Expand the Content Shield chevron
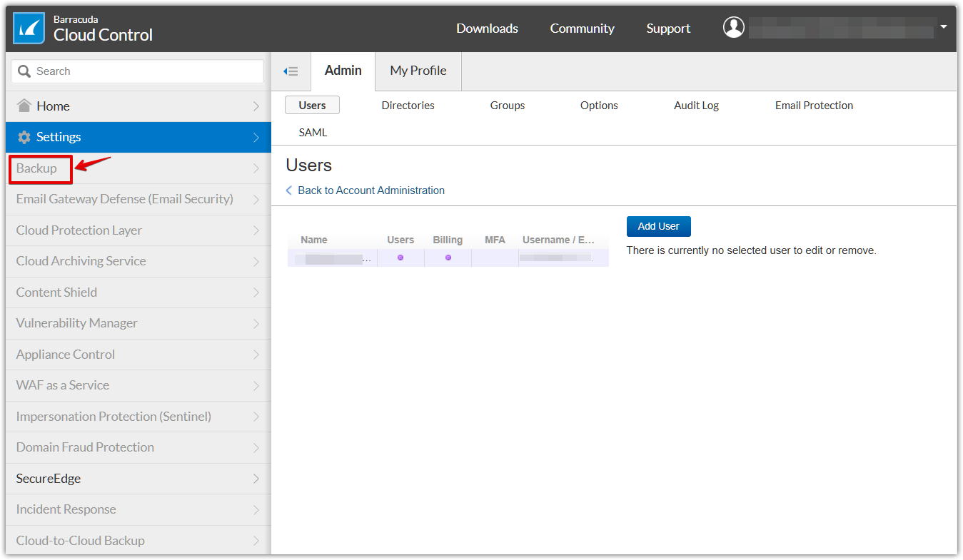 256,292
